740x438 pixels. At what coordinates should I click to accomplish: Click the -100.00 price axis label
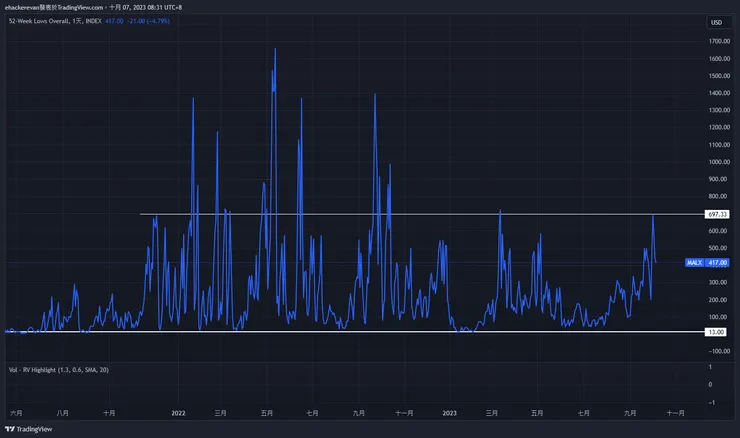pos(719,351)
